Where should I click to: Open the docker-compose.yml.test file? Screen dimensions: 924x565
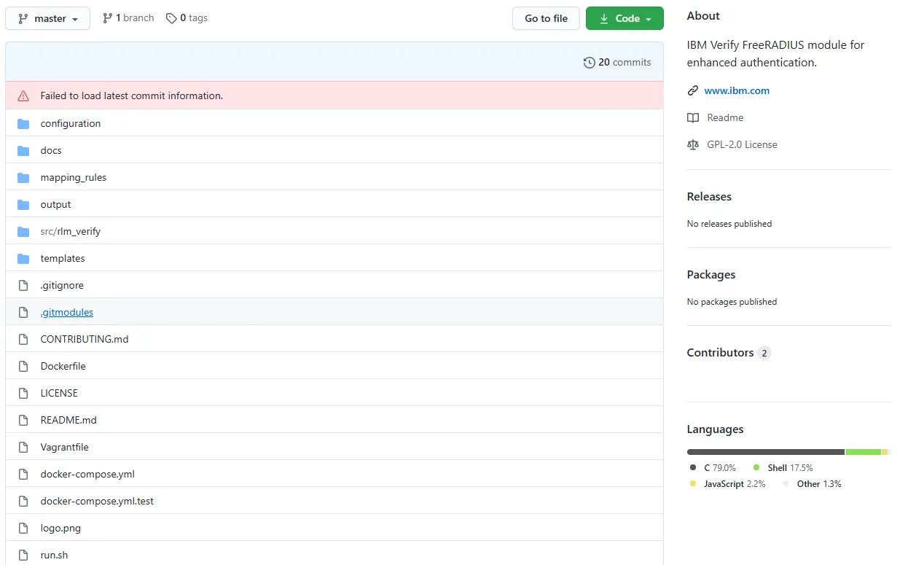click(x=97, y=501)
